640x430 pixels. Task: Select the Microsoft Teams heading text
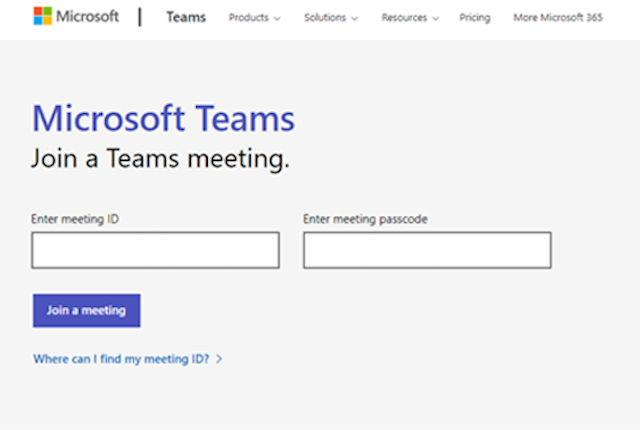(x=163, y=118)
